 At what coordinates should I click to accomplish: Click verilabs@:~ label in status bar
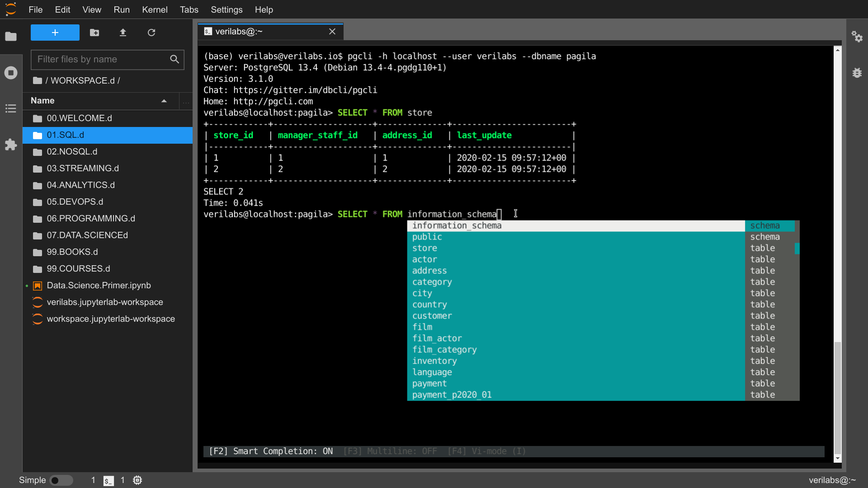[x=832, y=480]
